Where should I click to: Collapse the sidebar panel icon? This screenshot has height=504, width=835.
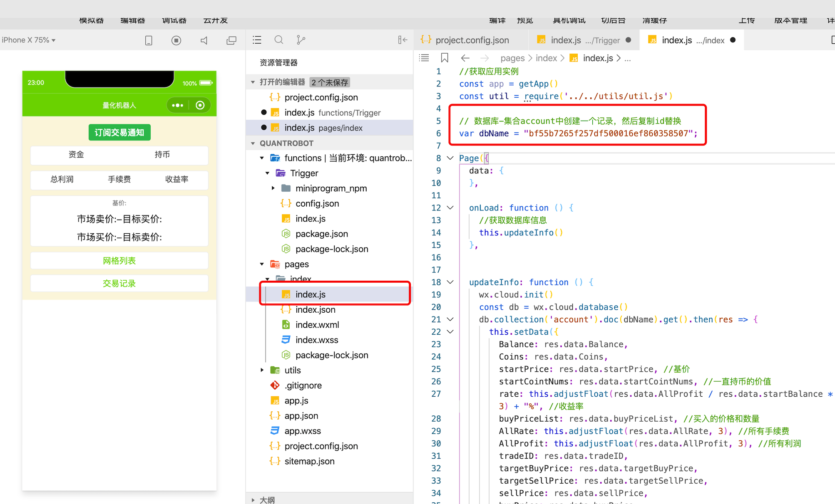click(x=403, y=40)
